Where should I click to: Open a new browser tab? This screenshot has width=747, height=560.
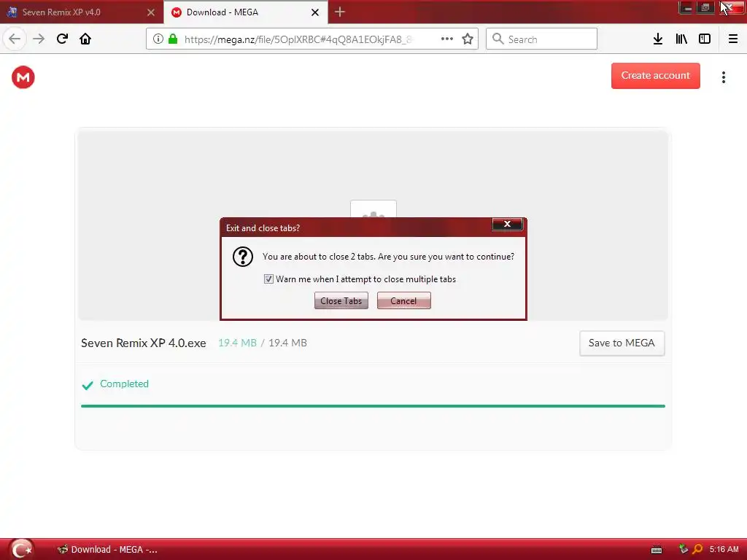[340, 12]
